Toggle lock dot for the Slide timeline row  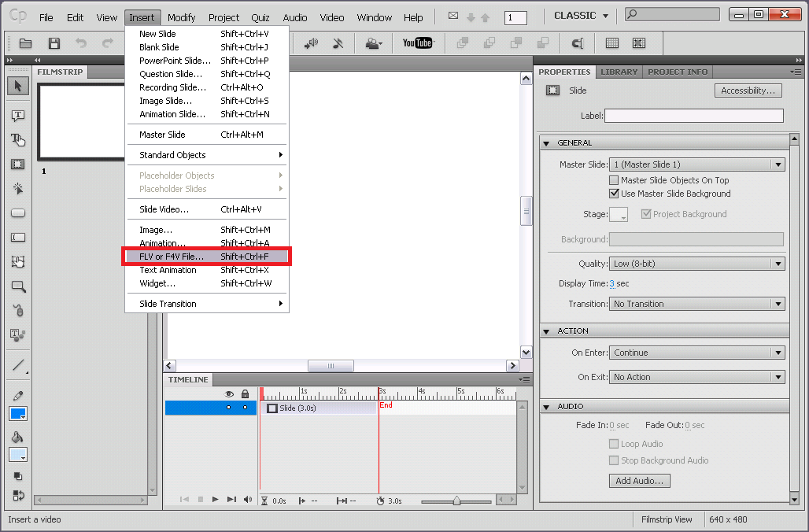245,408
